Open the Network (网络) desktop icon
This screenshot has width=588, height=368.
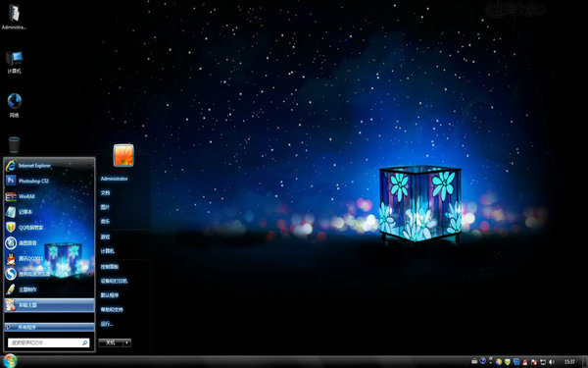pos(15,106)
